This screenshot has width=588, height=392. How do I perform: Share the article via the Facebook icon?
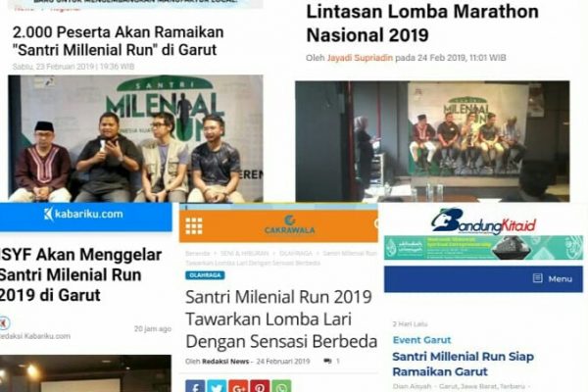coord(195,386)
